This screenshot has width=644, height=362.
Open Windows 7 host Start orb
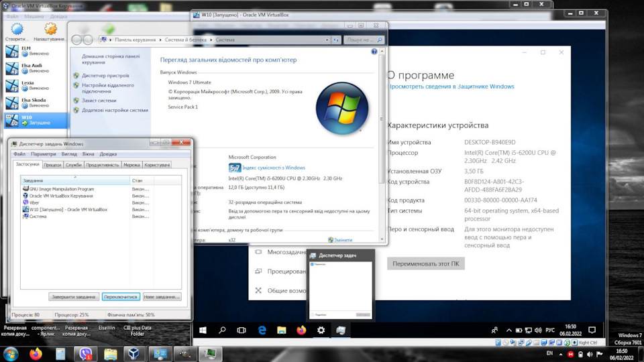click(x=10, y=353)
